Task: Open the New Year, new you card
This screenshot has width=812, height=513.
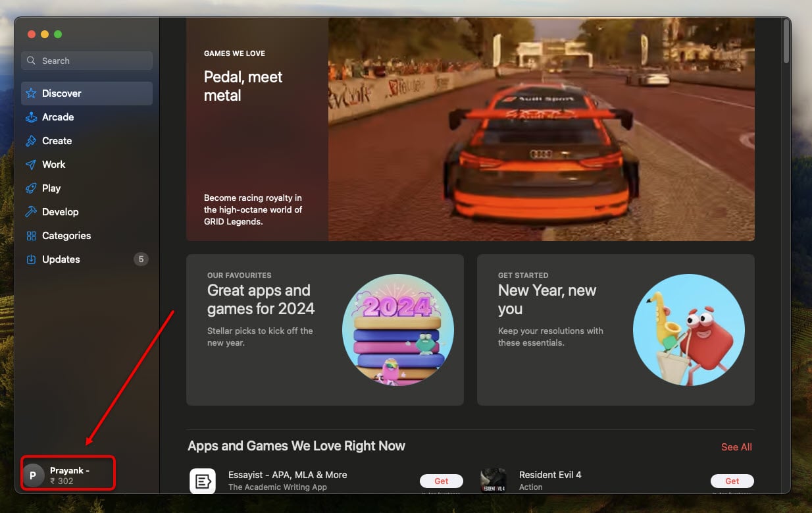Action: [615, 330]
